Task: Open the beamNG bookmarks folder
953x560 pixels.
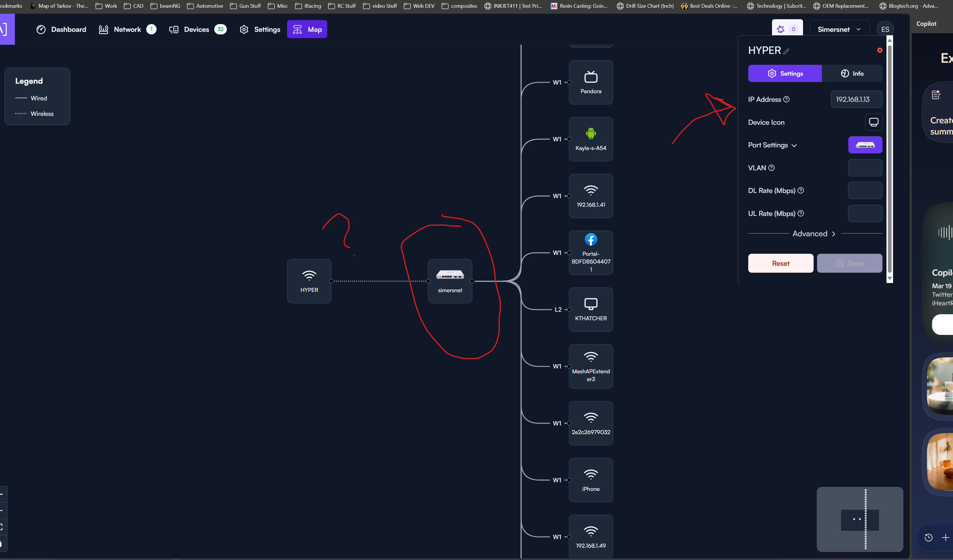Action: click(165, 6)
